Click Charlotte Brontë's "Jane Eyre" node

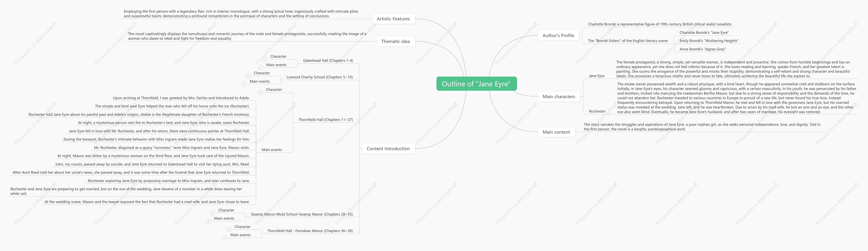coord(704,33)
